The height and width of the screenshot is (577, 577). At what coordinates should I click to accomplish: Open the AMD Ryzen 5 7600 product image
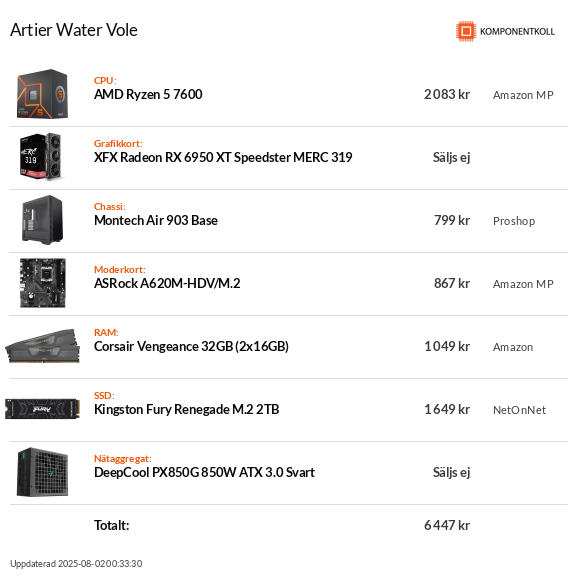tap(42, 94)
